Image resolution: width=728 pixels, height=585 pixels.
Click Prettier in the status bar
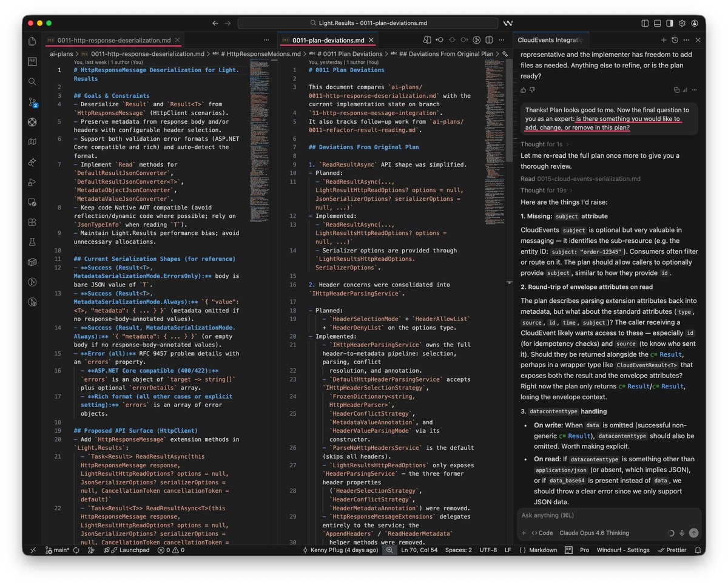click(x=672, y=550)
